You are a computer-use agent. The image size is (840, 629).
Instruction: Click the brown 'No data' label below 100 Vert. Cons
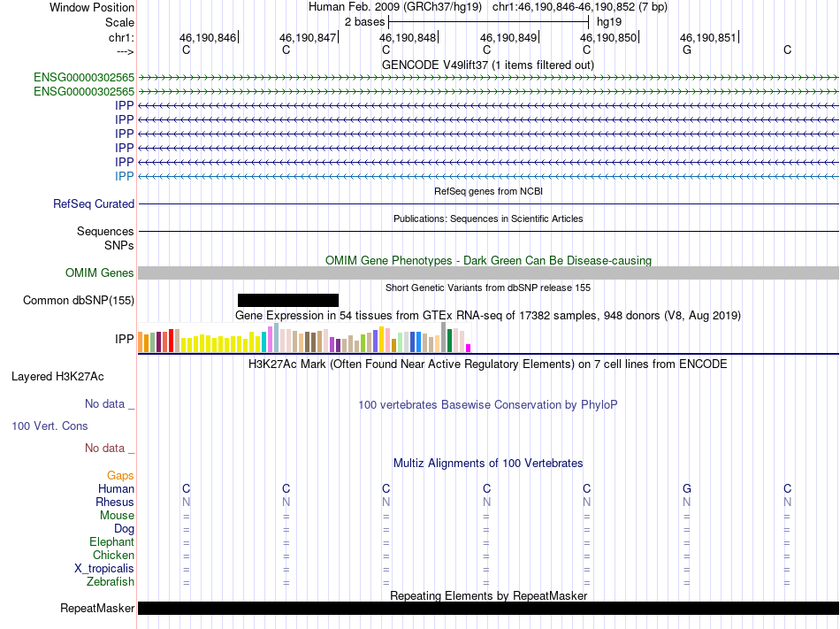point(110,448)
